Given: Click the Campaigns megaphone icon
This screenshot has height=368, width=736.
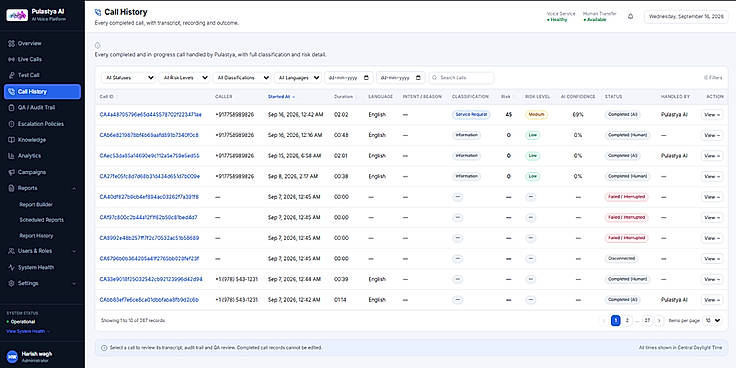Looking at the screenshot, I should coord(12,172).
